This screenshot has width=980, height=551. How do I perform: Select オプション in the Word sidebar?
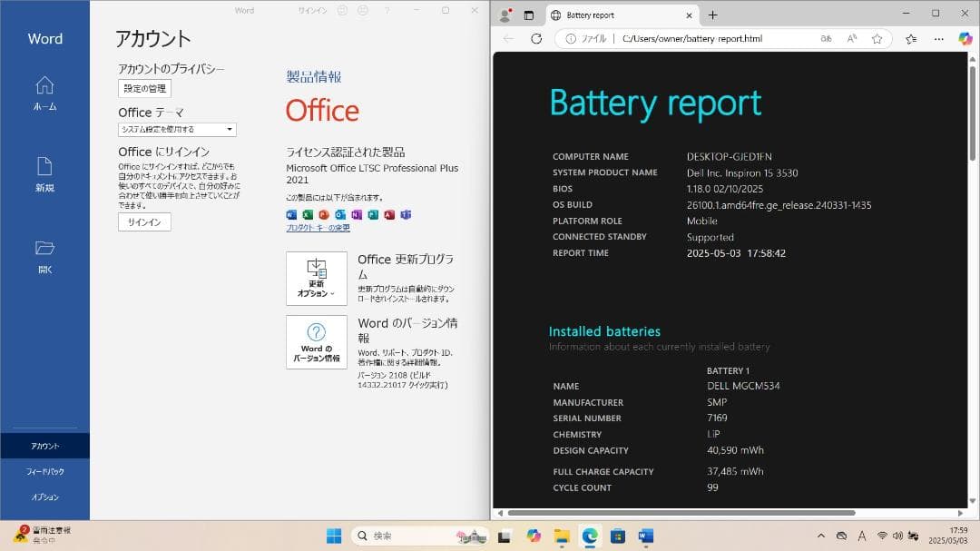(x=44, y=497)
